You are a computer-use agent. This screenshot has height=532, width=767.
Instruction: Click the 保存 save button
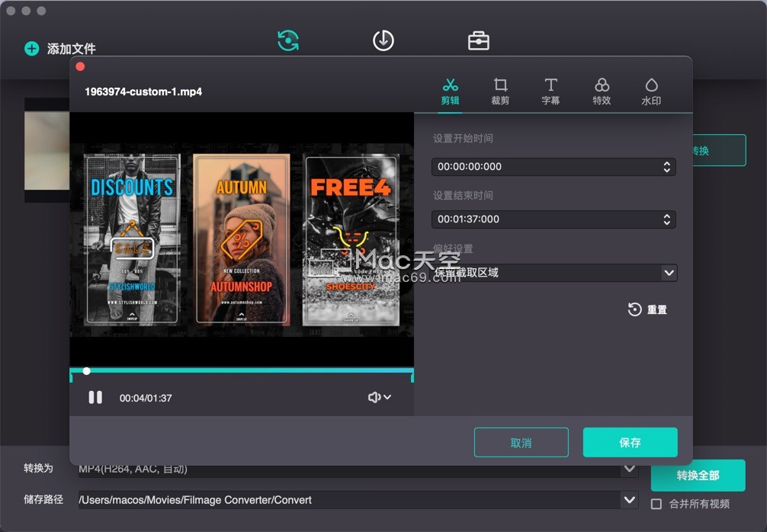(630, 442)
